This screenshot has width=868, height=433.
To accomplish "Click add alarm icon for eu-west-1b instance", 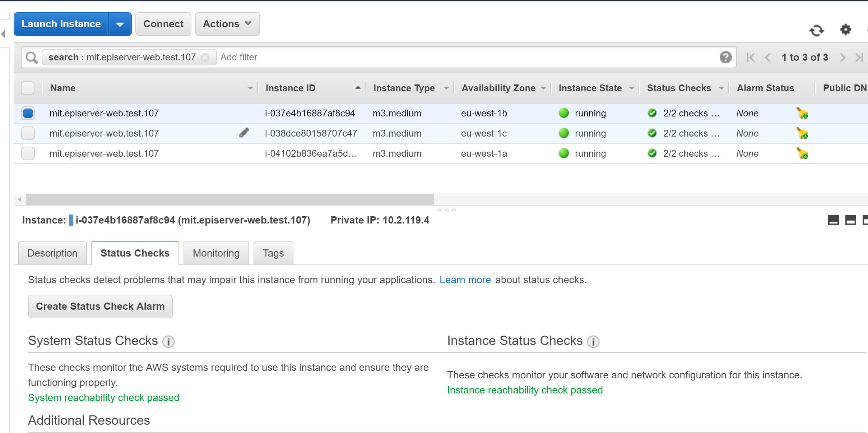I will click(802, 113).
